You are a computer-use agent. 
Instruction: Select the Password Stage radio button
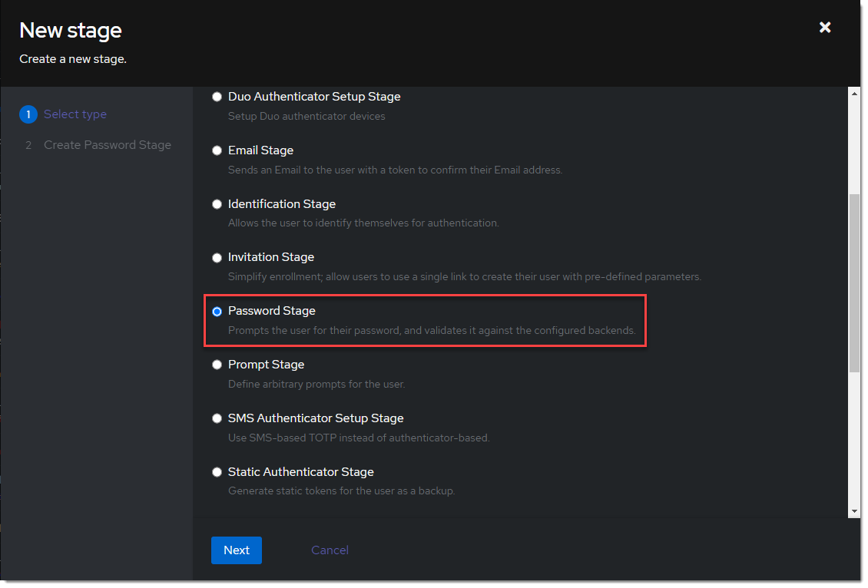pyautogui.click(x=217, y=311)
